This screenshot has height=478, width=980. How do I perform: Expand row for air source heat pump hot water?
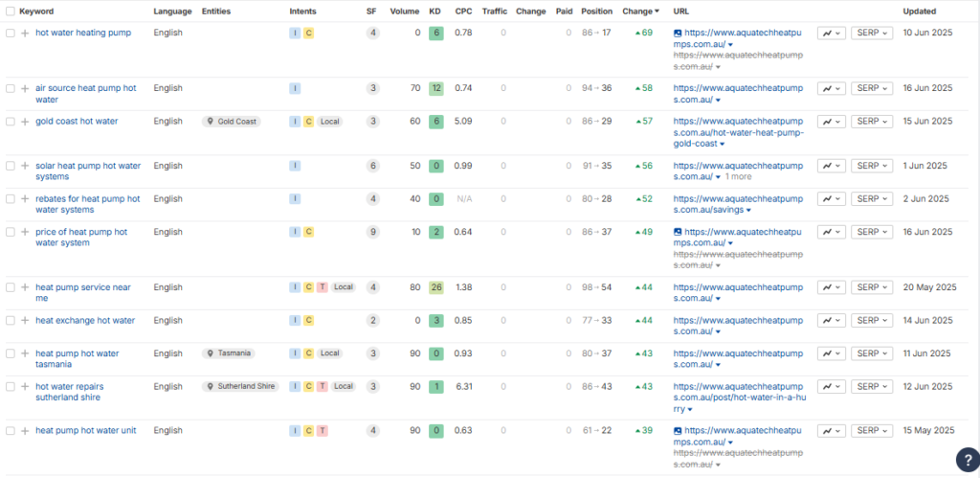[25, 89]
